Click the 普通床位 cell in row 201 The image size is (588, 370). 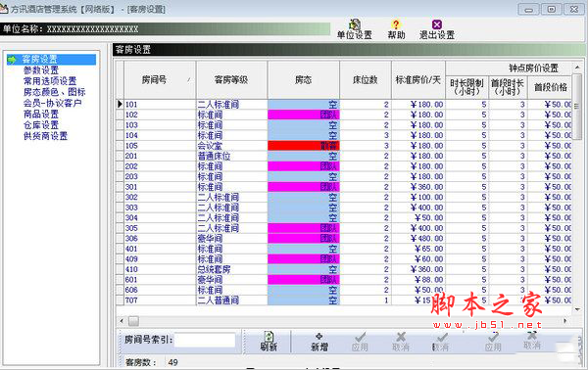[231, 156]
